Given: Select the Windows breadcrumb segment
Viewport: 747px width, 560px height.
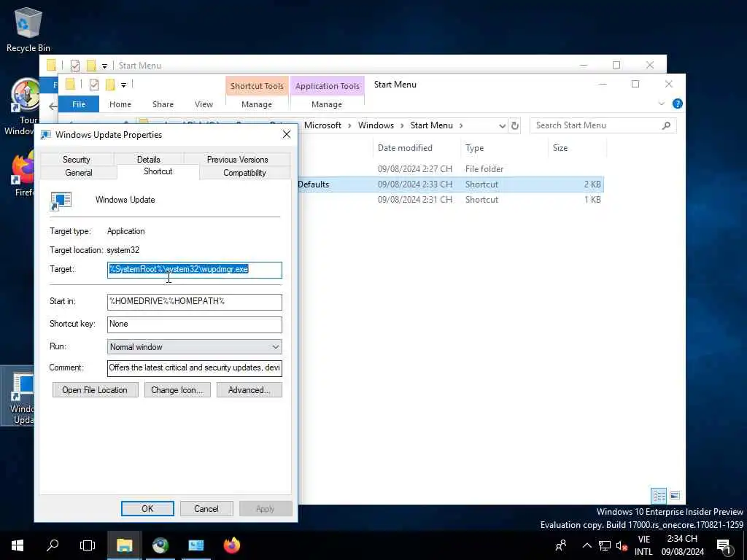Looking at the screenshot, I should click(x=376, y=125).
